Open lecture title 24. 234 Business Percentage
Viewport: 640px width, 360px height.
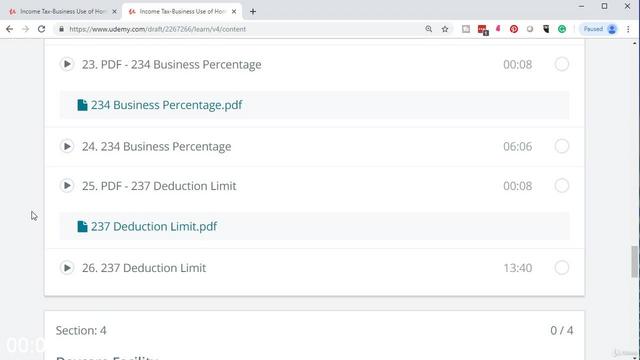pyautogui.click(x=156, y=146)
